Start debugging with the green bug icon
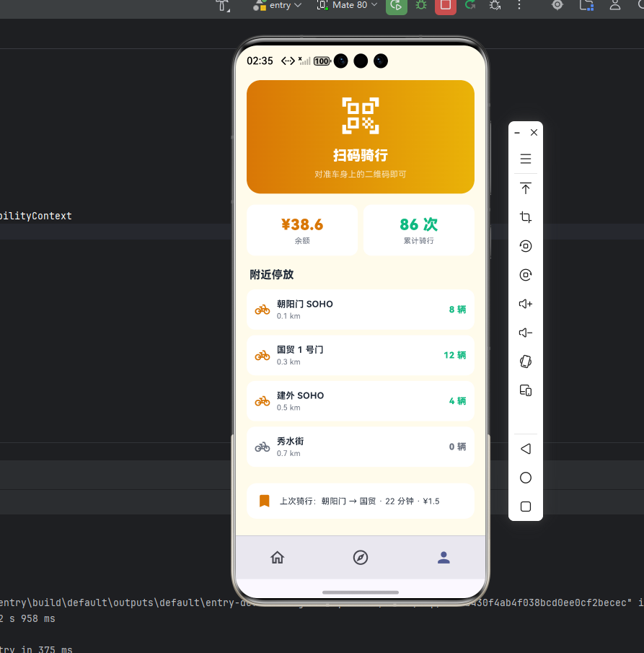 tap(421, 6)
